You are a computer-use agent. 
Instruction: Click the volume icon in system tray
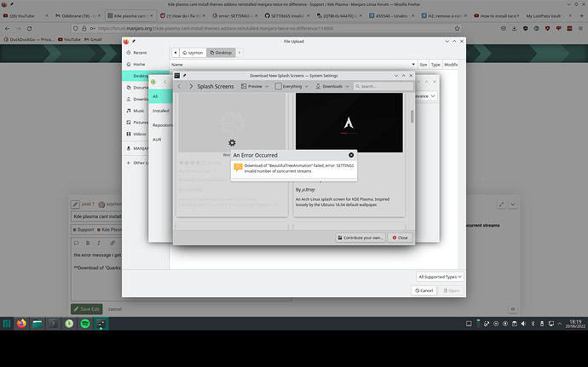point(523,324)
